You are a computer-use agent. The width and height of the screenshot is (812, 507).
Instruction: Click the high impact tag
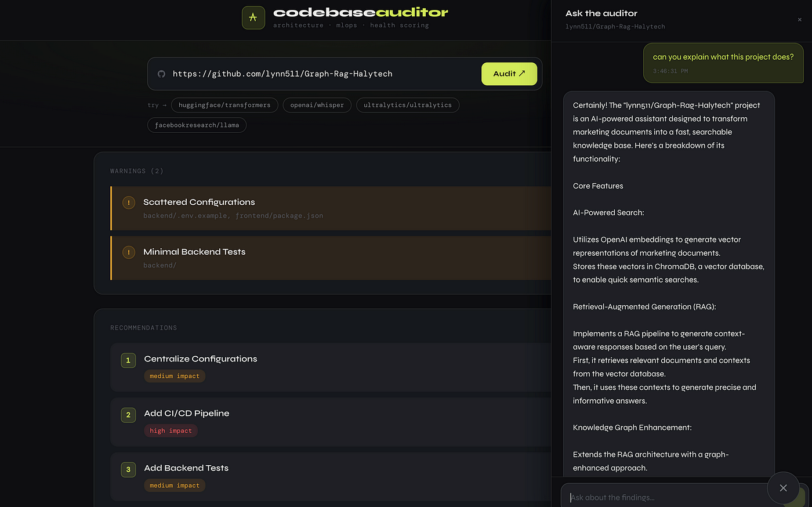pos(171,430)
